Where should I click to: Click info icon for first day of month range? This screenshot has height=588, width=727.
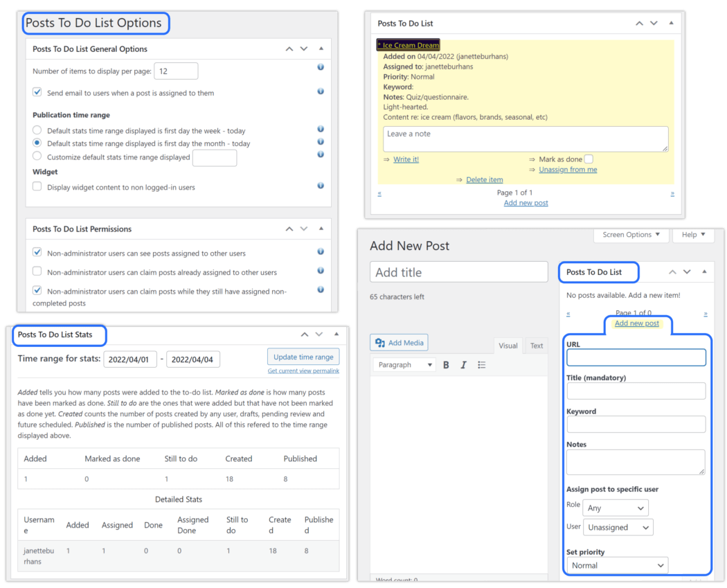click(321, 141)
